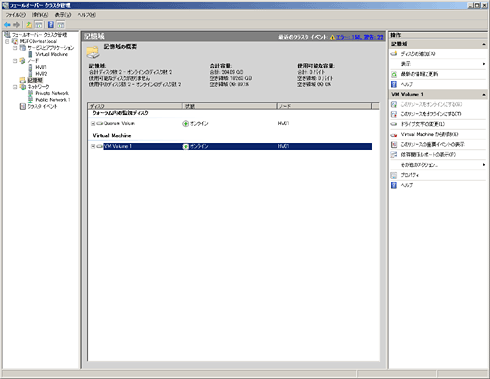The width and height of the screenshot is (490, 379).
Task: Click the ノード folder icon in the tree
Action: pyautogui.click(x=22, y=61)
